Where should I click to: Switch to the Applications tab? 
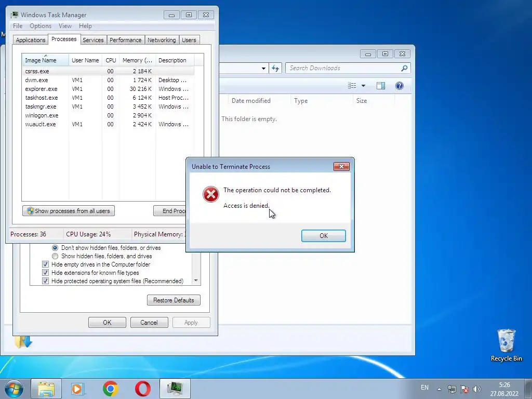(31, 39)
